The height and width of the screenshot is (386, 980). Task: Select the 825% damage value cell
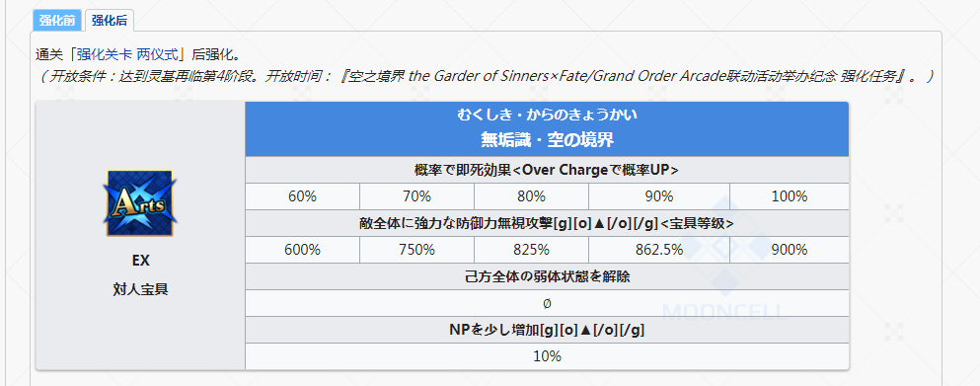[x=531, y=250]
